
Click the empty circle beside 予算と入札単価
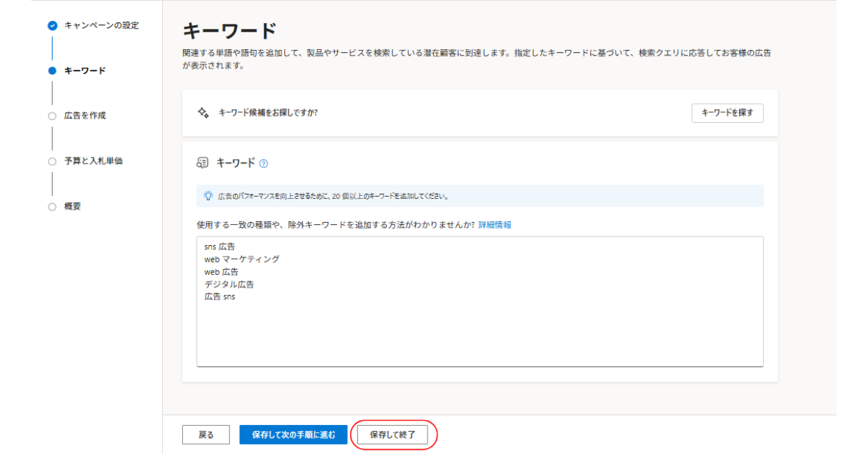click(x=52, y=161)
